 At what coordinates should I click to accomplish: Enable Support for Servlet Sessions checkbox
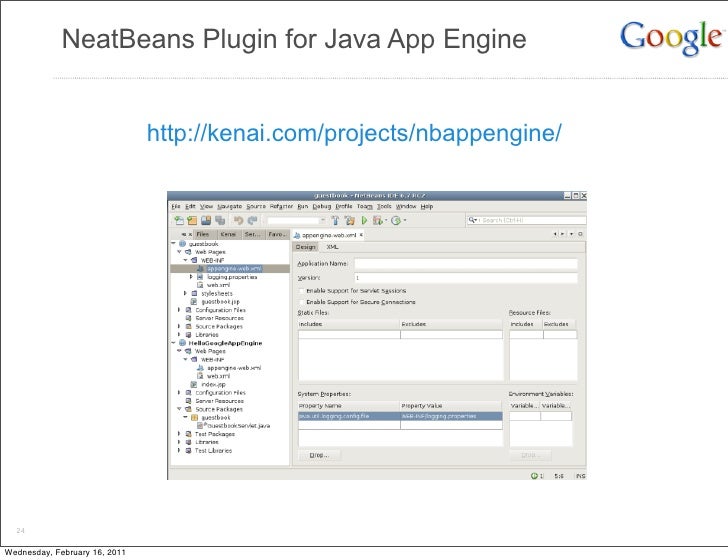click(x=301, y=291)
